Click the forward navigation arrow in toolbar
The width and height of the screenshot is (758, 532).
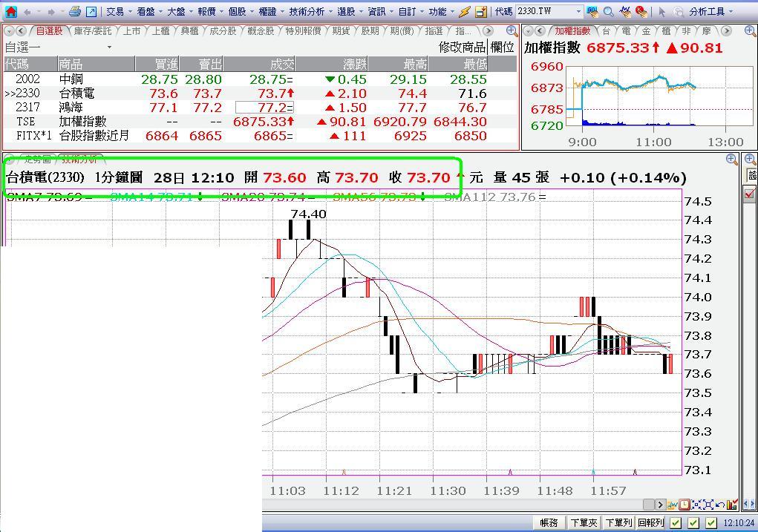coord(51,12)
